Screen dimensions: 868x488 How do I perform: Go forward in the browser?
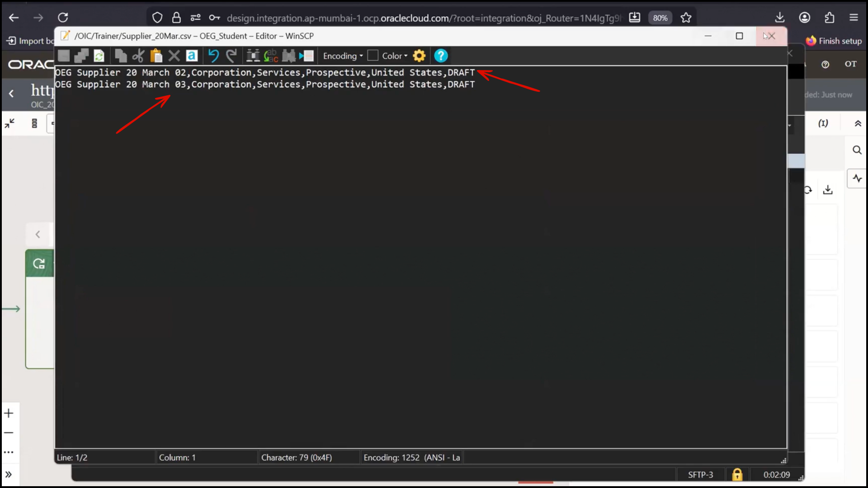[x=38, y=18]
